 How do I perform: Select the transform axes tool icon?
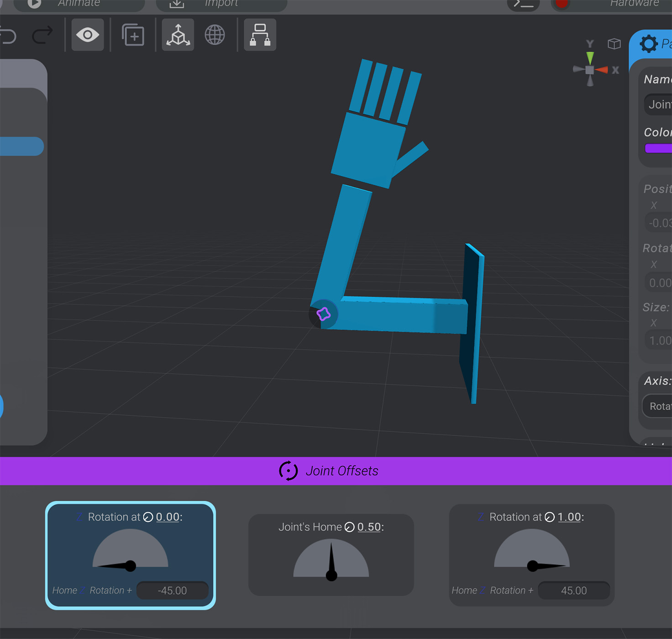point(178,35)
